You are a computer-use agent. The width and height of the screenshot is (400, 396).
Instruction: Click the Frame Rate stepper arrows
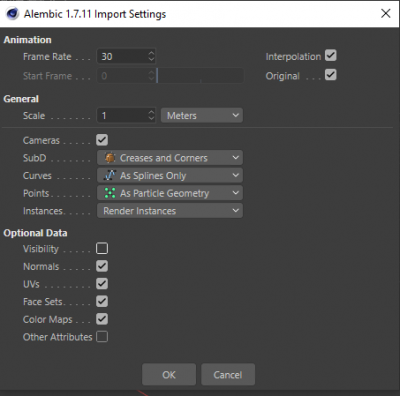click(x=151, y=56)
